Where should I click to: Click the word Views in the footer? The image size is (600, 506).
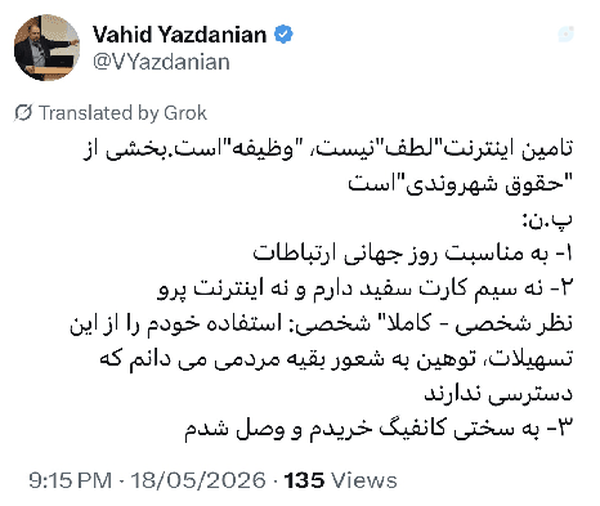click(x=364, y=480)
